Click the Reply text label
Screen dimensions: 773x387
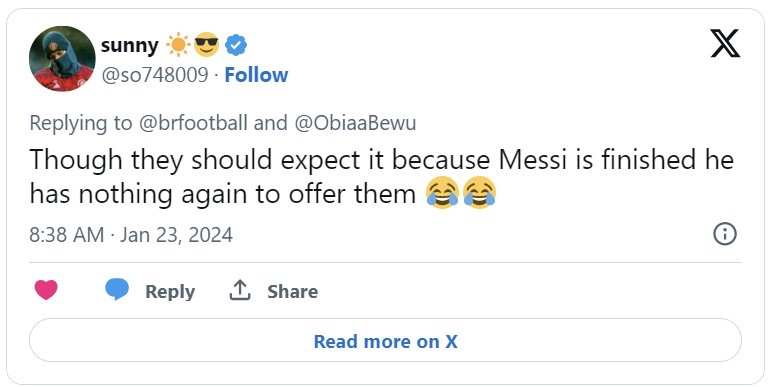[170, 291]
